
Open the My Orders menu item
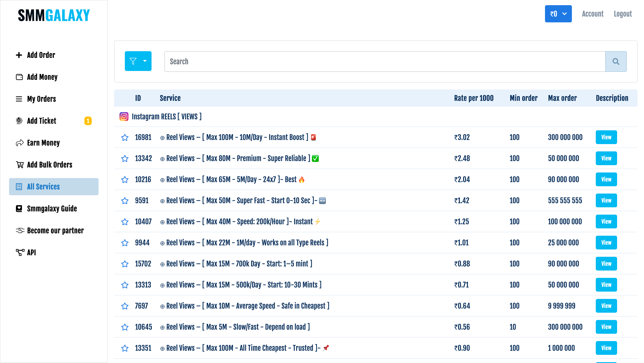tap(41, 99)
